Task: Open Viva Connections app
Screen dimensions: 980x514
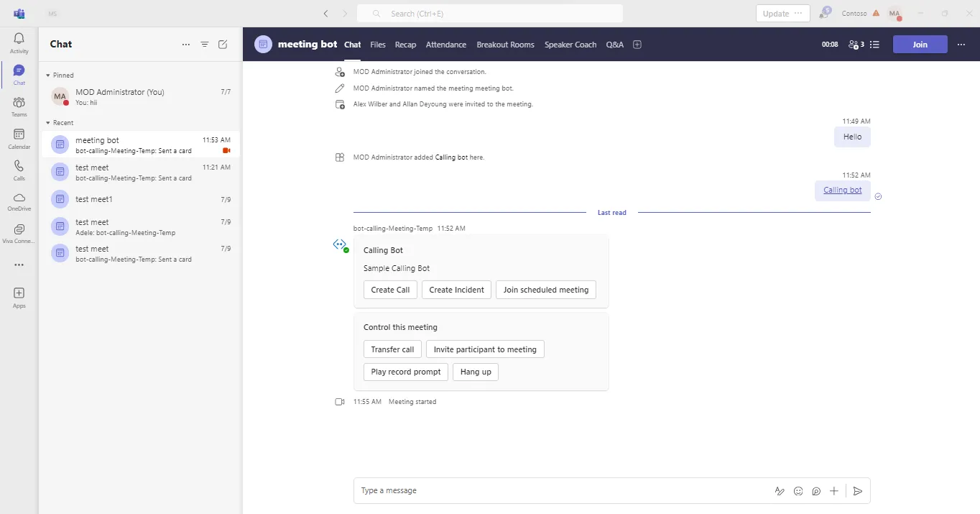Action: click(x=19, y=234)
